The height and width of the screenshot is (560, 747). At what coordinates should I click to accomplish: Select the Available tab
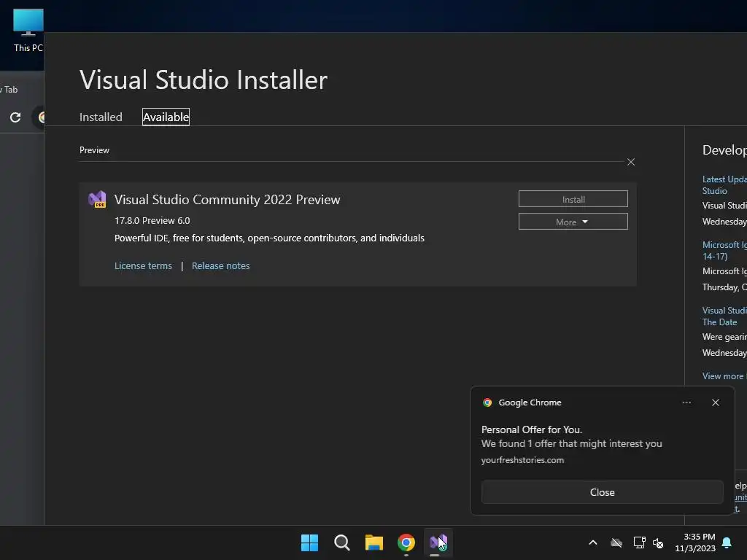click(166, 117)
